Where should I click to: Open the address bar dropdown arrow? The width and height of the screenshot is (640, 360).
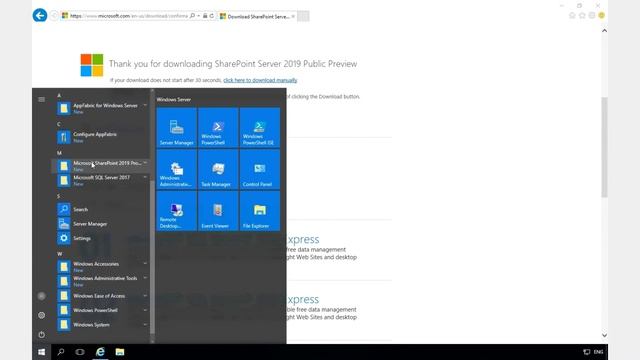point(198,16)
